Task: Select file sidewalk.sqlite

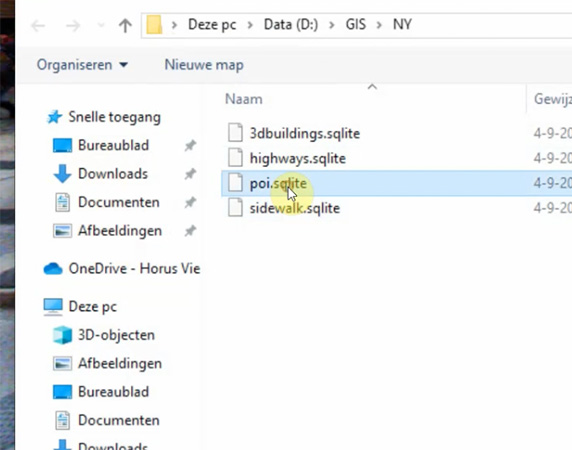Action: point(295,208)
